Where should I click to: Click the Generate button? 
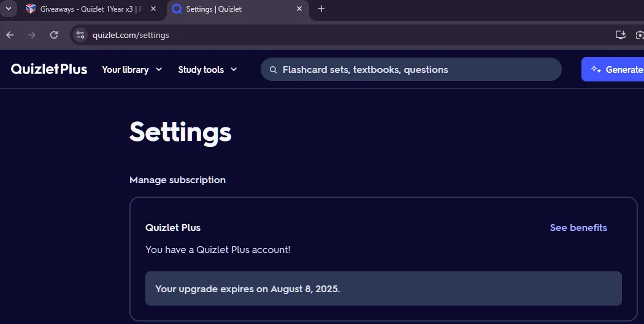click(613, 69)
